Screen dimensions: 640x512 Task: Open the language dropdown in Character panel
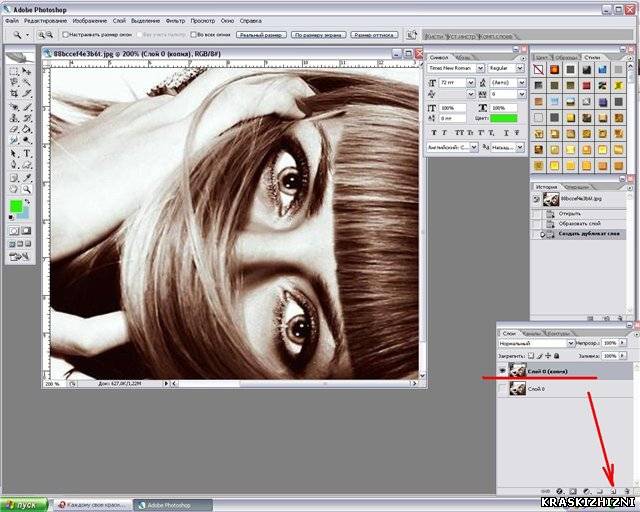point(474,147)
